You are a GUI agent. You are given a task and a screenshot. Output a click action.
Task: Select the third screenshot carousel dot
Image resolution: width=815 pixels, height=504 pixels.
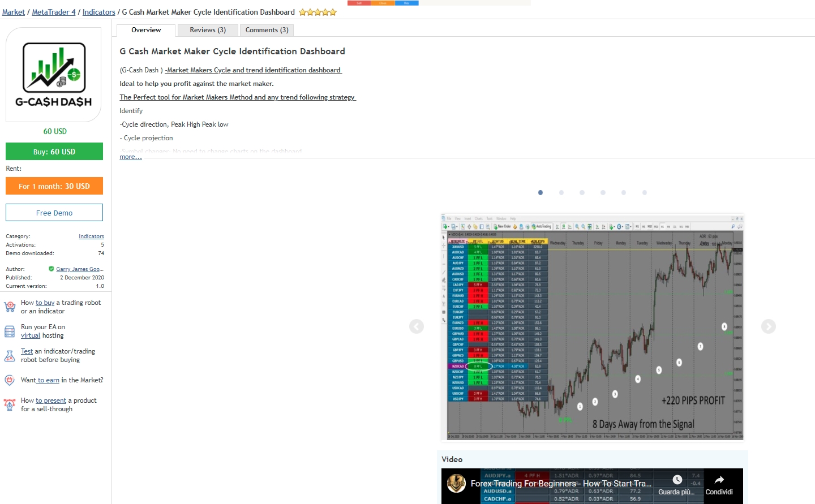582,193
